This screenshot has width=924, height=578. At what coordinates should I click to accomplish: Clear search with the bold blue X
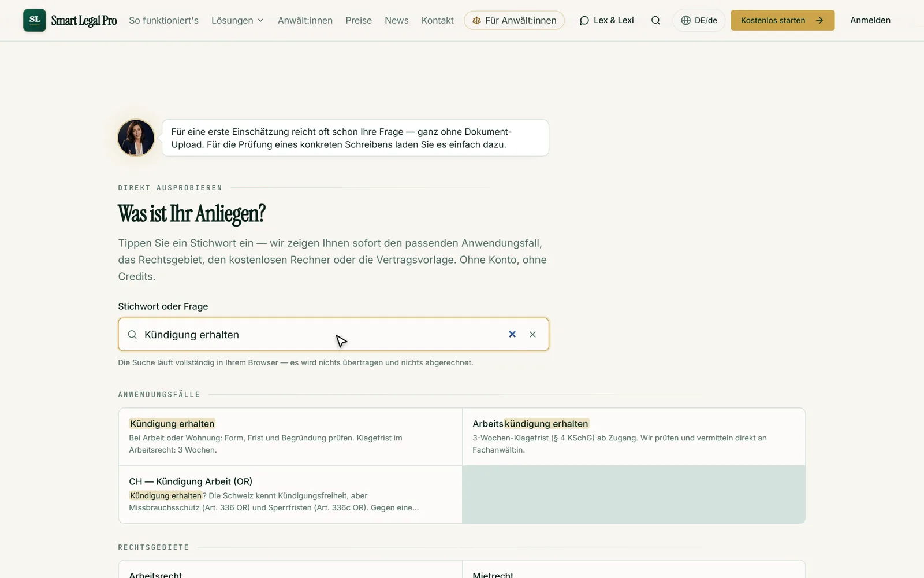(x=512, y=334)
